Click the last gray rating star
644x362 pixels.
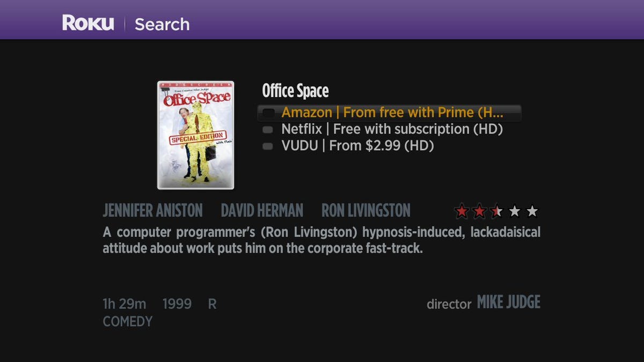(x=532, y=211)
